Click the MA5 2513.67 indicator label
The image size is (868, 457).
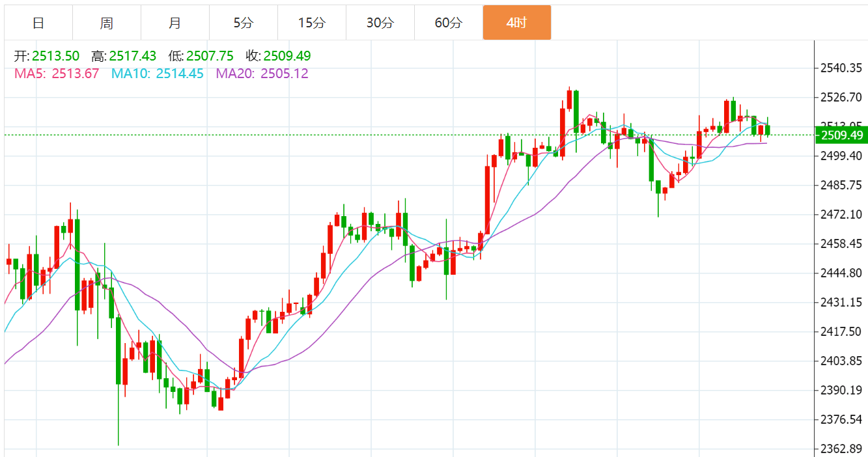click(57, 74)
